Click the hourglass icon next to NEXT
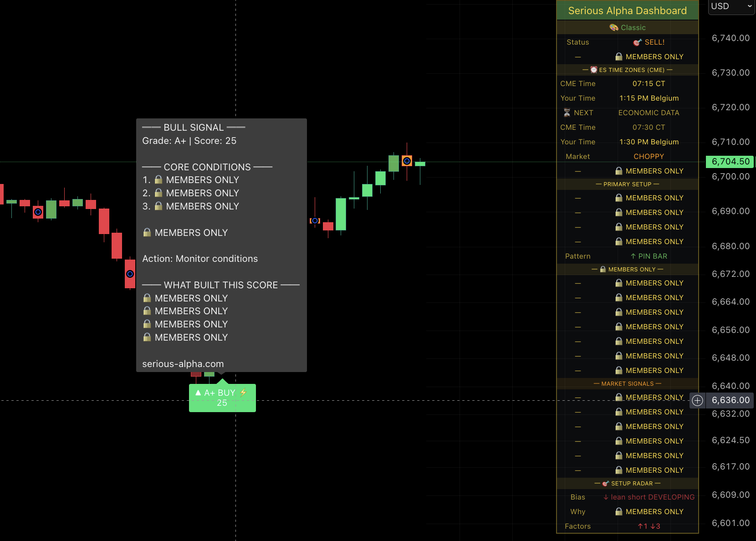The image size is (756, 541). pos(567,112)
